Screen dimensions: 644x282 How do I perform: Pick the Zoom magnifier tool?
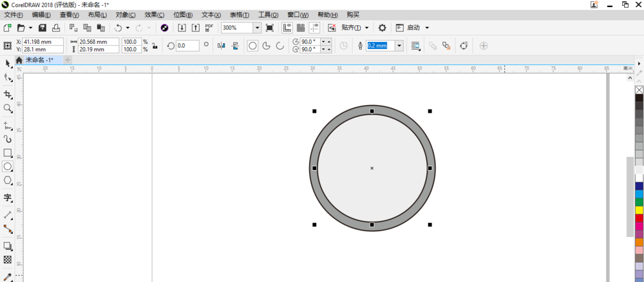8,109
